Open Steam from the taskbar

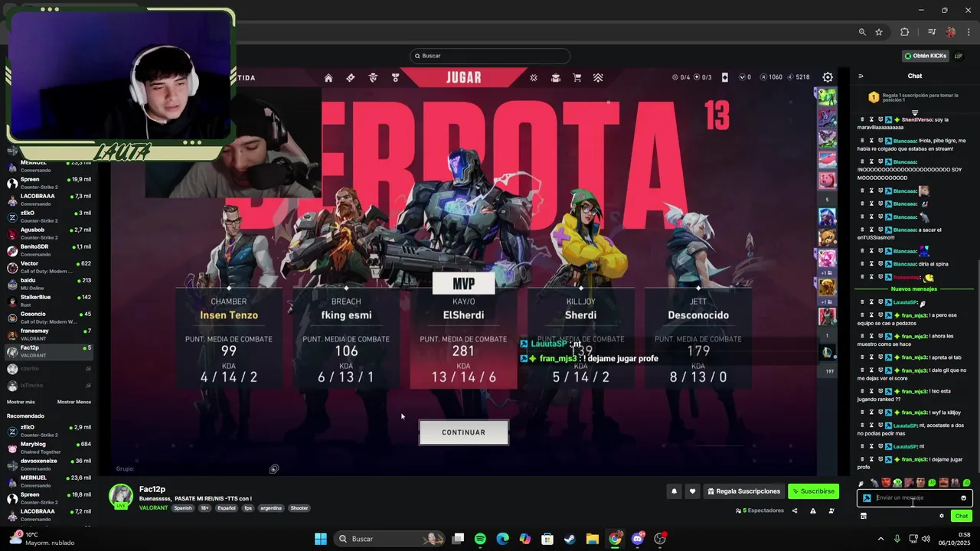(x=570, y=539)
